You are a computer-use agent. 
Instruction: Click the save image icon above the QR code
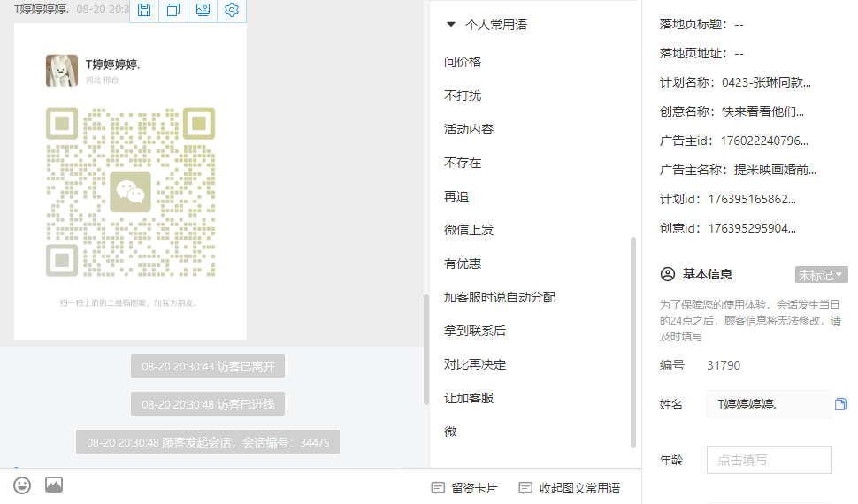click(144, 10)
